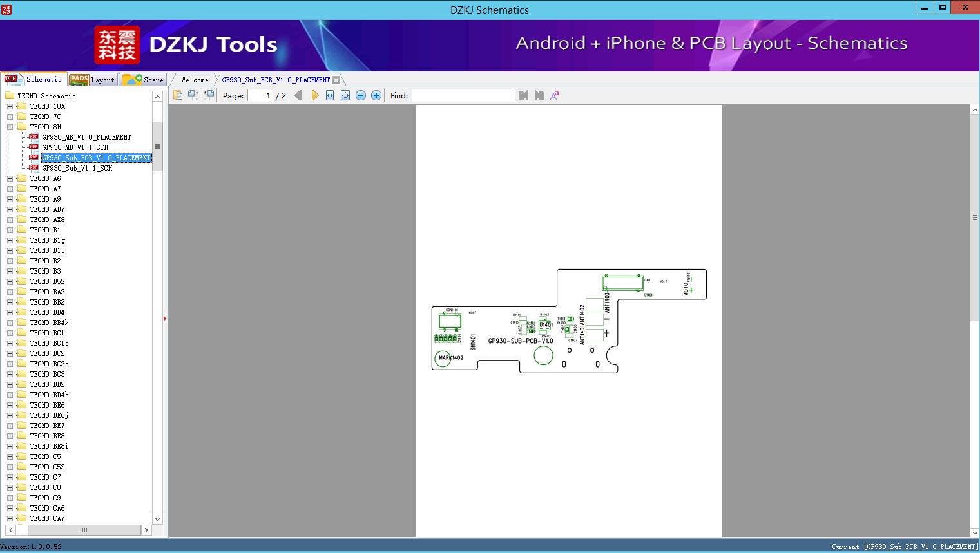Go to the next page arrow
Screen dimensions: 980x553
pos(314,95)
